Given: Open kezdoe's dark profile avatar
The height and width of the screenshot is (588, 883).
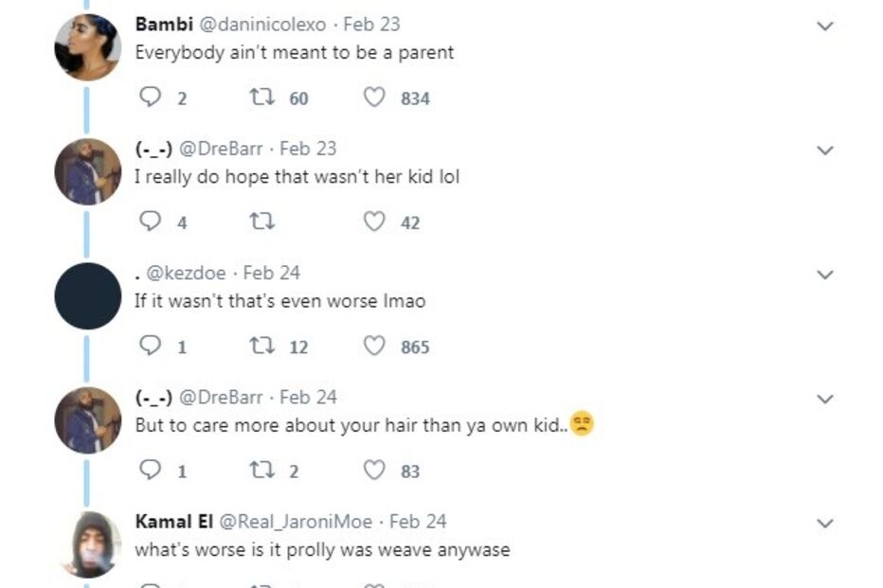Looking at the screenshot, I should click(x=88, y=295).
